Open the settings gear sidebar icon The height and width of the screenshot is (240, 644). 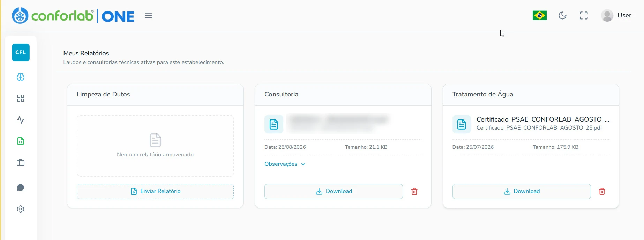21,209
